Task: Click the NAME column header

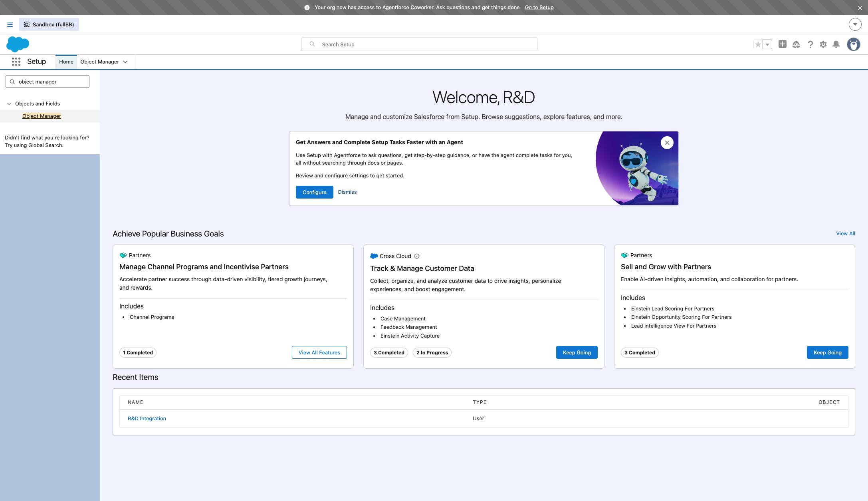Action: click(135, 402)
